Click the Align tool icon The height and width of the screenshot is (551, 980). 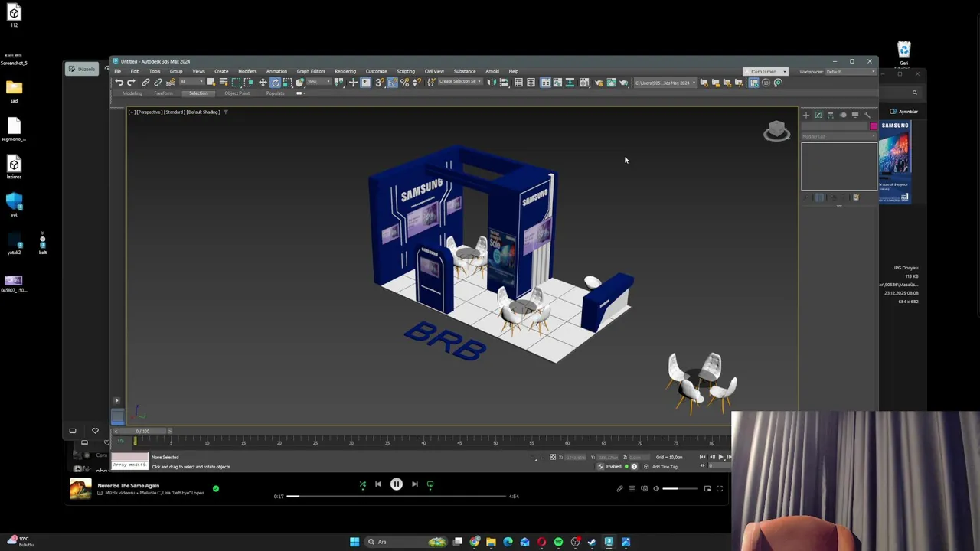point(504,83)
